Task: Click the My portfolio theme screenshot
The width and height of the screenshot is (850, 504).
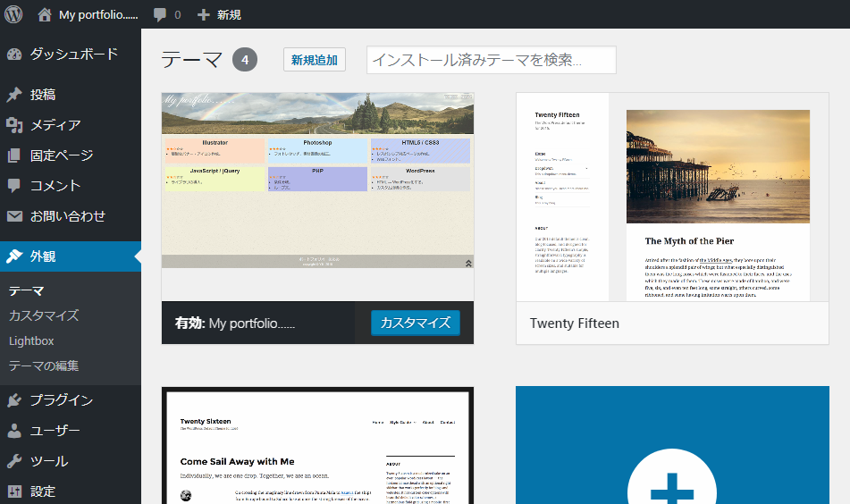Action: [x=317, y=197]
